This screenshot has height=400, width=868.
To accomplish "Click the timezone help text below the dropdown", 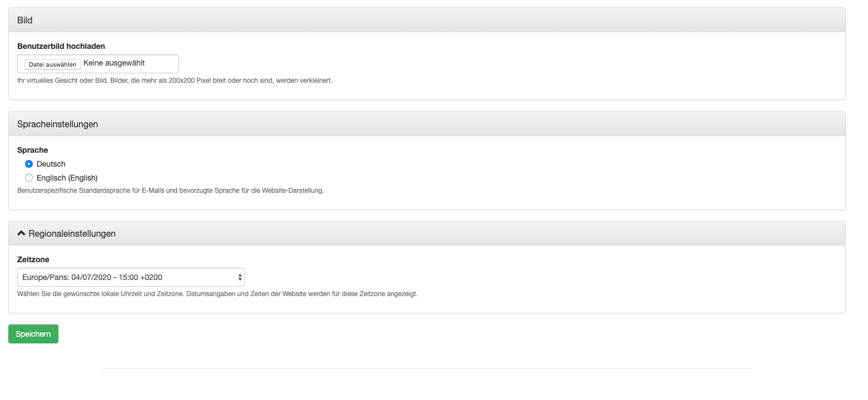I will pyautogui.click(x=217, y=294).
